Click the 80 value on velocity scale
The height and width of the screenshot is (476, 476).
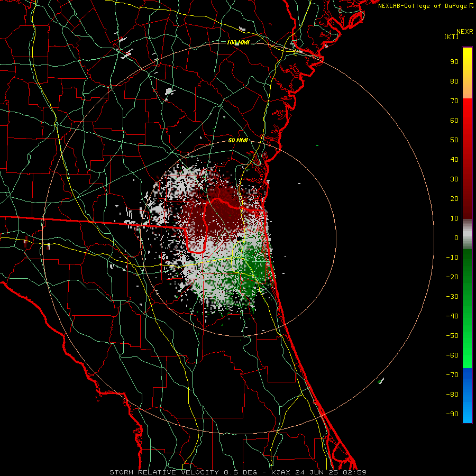point(454,81)
